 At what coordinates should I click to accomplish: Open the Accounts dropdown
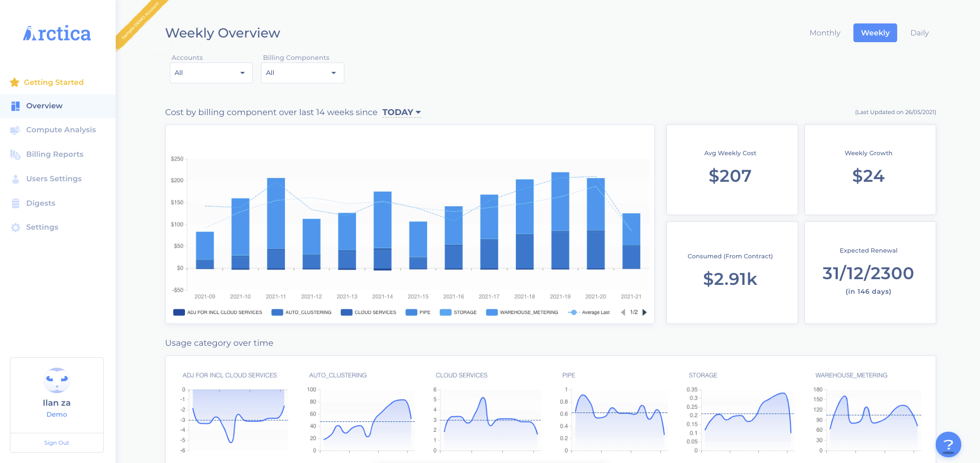(211, 73)
